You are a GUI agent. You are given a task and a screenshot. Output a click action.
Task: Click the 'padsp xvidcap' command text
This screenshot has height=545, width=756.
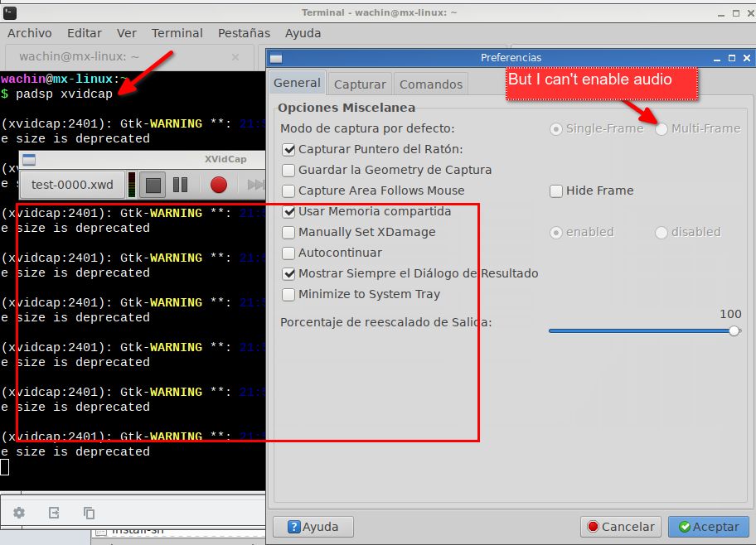(64, 94)
